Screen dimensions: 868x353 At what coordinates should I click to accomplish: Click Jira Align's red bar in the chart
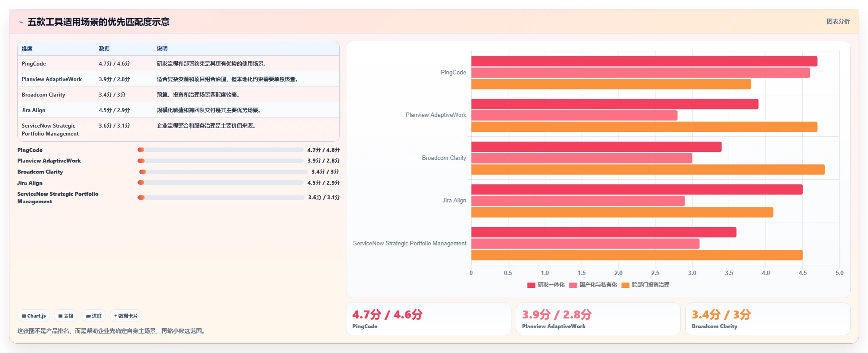pos(637,190)
